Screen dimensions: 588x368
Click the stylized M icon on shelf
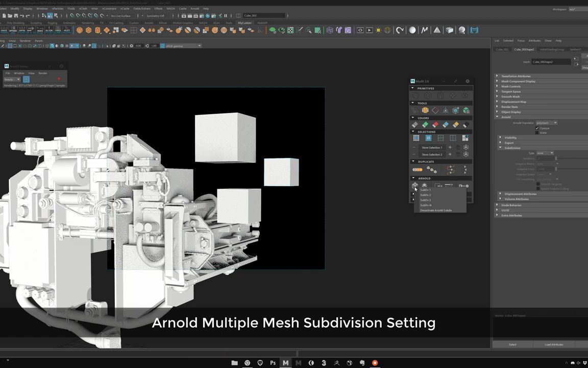424,30
